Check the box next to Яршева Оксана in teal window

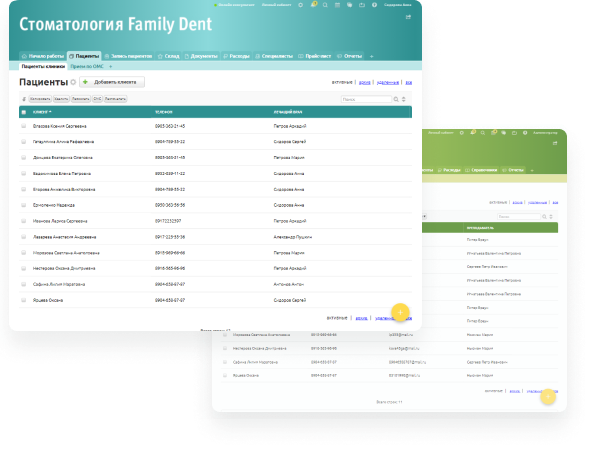tap(24, 300)
